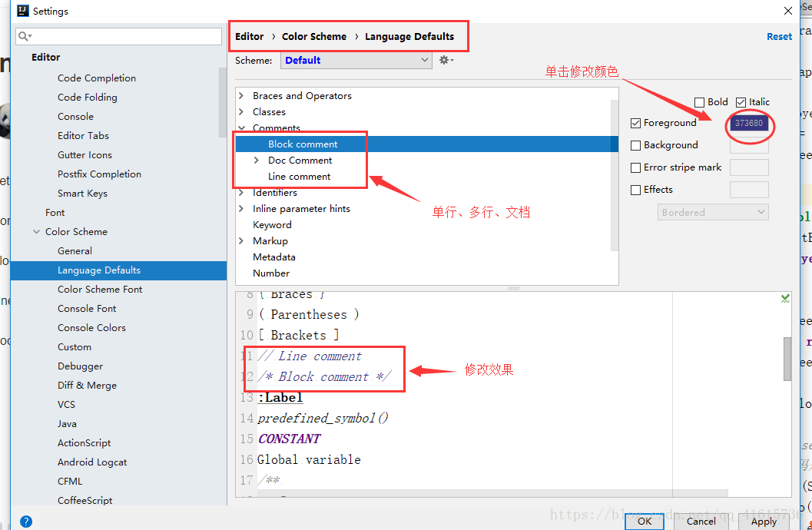Expand the Markup node
The height and width of the screenshot is (530, 812).
[240, 240]
